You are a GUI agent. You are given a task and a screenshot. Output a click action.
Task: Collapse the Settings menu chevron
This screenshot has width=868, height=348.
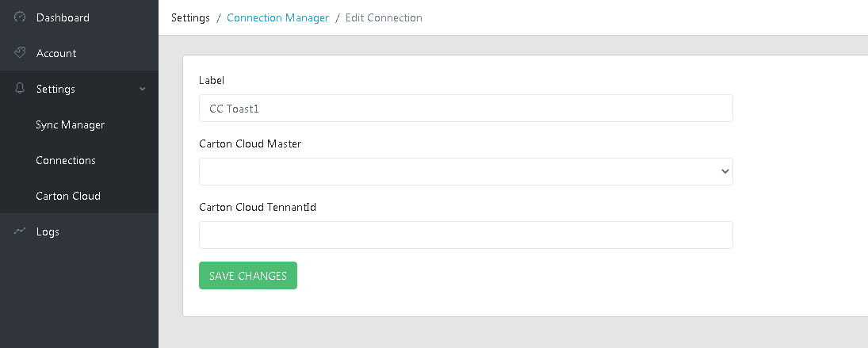(143, 89)
